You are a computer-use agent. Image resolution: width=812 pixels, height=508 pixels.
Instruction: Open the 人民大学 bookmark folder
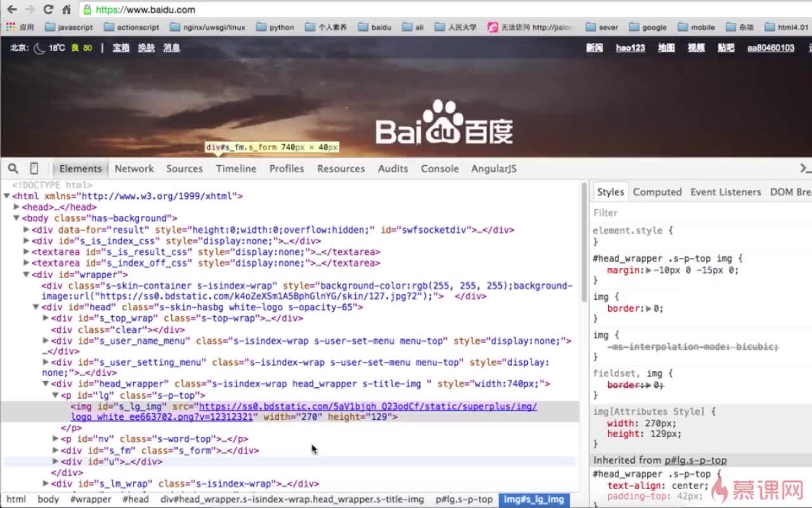click(455, 27)
